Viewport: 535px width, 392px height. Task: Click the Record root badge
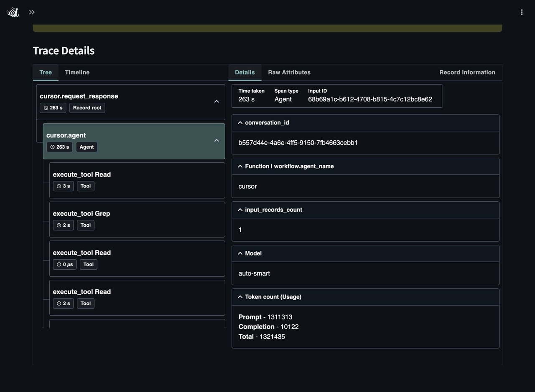click(x=87, y=108)
